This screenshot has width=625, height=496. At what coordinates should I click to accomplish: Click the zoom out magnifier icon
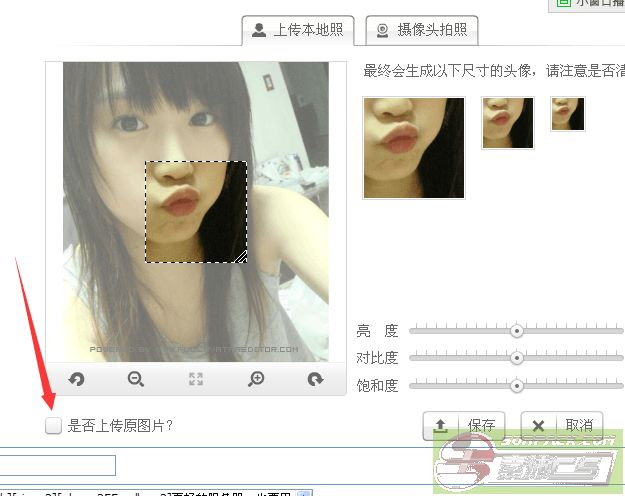coord(136,379)
